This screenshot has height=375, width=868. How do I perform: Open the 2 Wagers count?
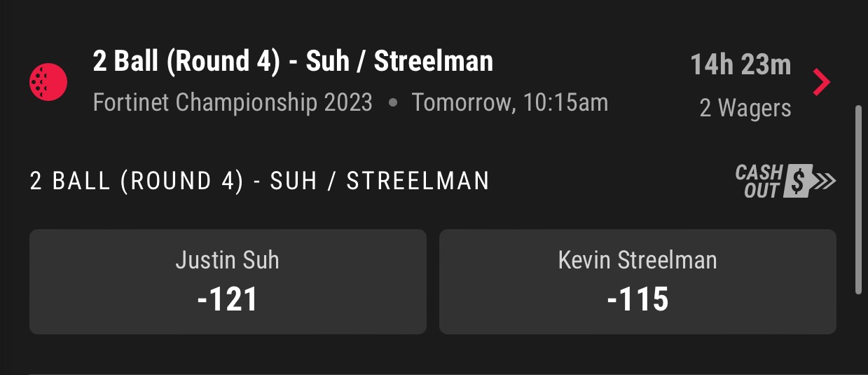point(745,108)
